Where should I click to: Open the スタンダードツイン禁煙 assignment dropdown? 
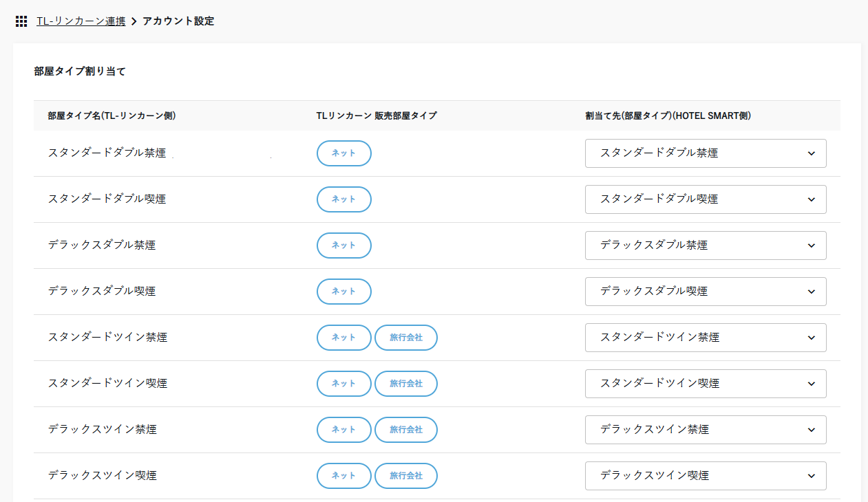pos(705,338)
